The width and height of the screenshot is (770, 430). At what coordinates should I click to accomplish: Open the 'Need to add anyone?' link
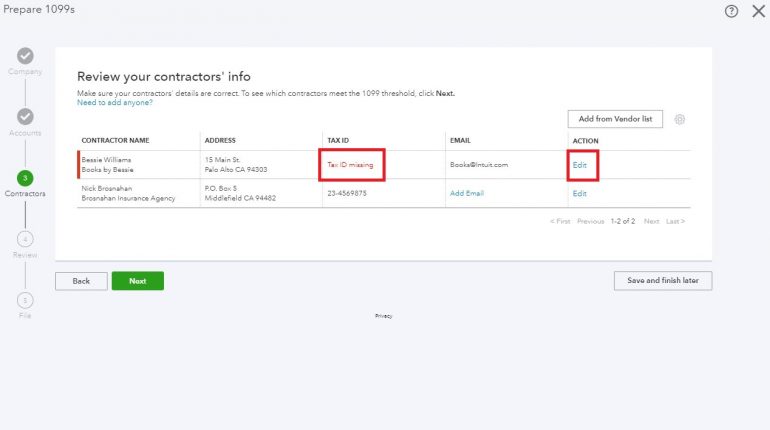[x=115, y=102]
